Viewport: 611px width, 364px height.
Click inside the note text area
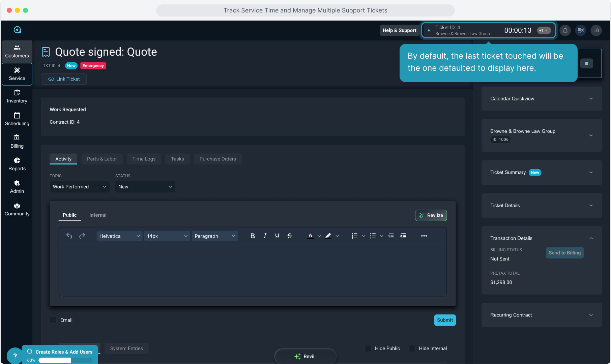tap(253, 270)
